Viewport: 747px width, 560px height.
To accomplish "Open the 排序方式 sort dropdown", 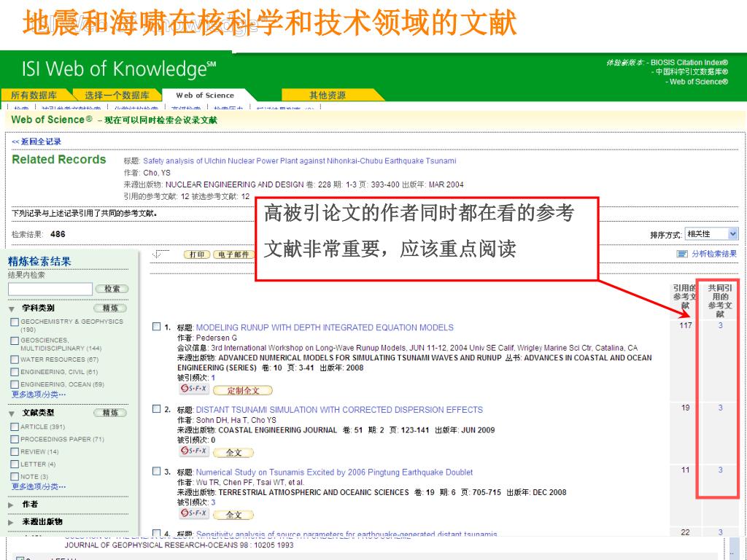I will (711, 234).
